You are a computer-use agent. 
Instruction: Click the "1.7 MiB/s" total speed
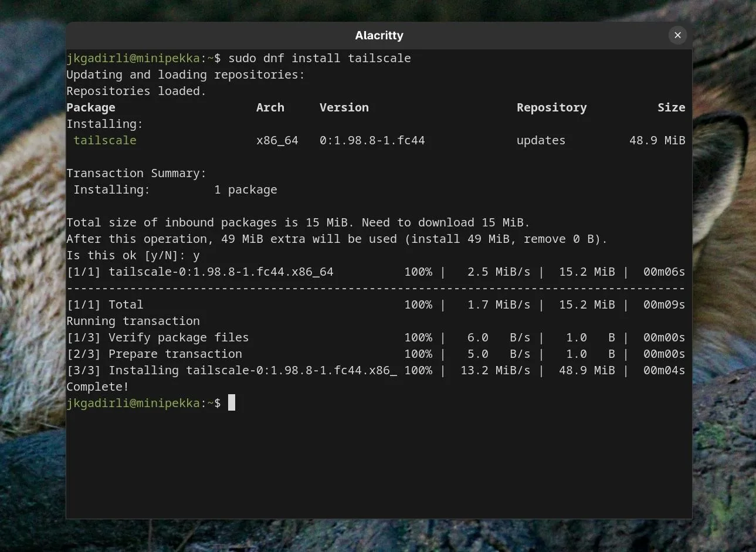(x=499, y=304)
